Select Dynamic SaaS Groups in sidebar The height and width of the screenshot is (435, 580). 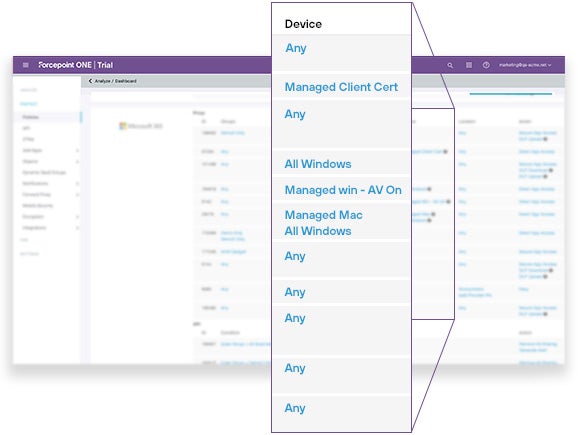[44, 172]
